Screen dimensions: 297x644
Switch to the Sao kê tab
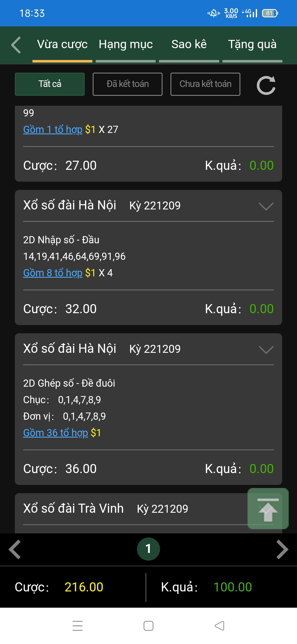189,45
